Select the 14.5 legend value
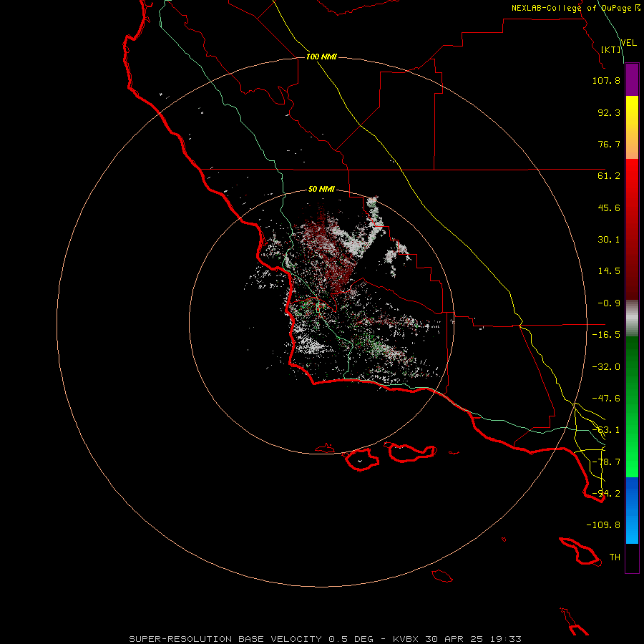The image size is (644, 644). [x=609, y=271]
